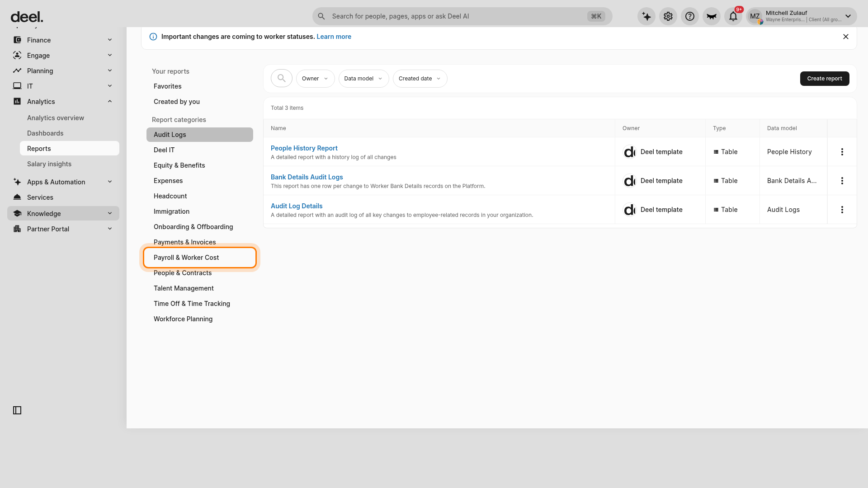The image size is (868, 488).
Task: Open more options for Bank Details Audit Logs
Action: (842, 181)
